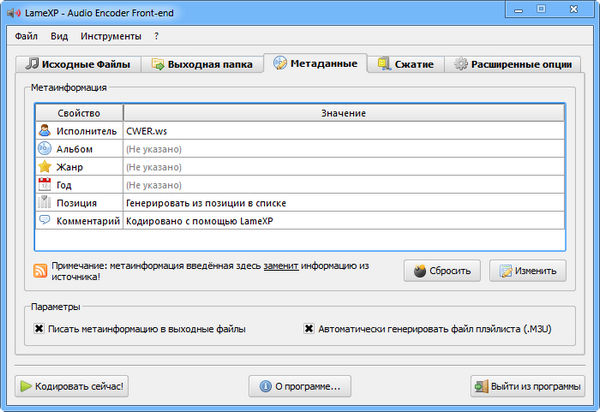Select the Жанр property label

coord(70,167)
